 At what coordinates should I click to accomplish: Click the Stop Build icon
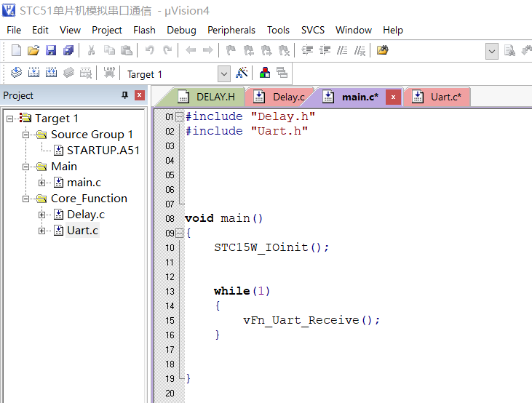click(x=86, y=72)
